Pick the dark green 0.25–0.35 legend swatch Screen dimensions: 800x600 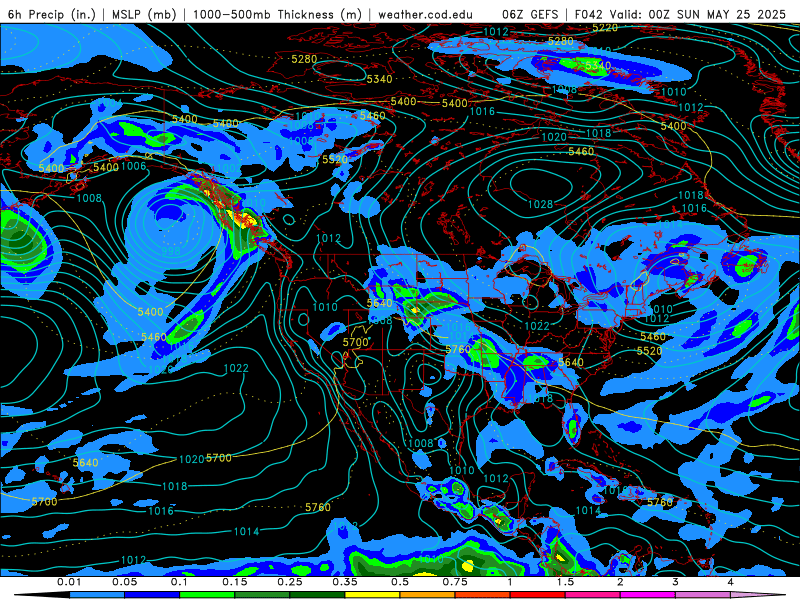pos(317,595)
